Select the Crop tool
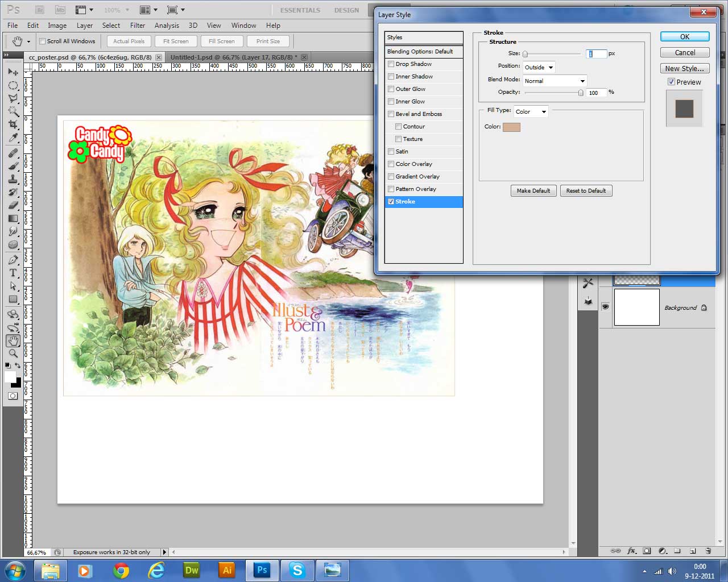 13,124
